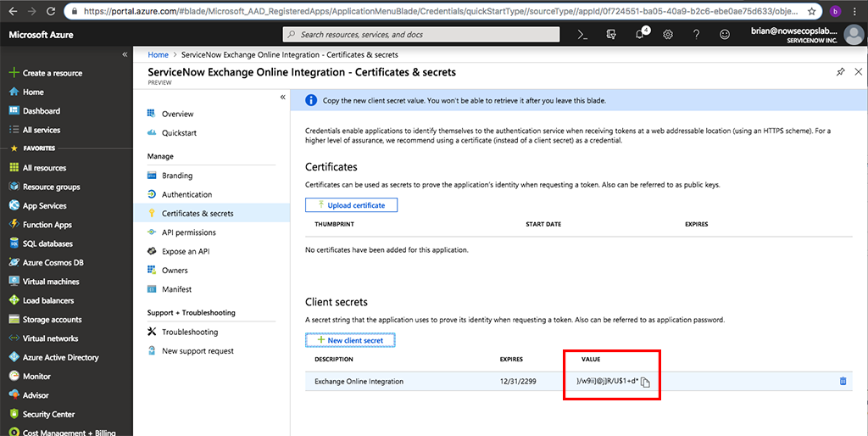Collapse the app registration menu
868x436 pixels.
click(282, 97)
